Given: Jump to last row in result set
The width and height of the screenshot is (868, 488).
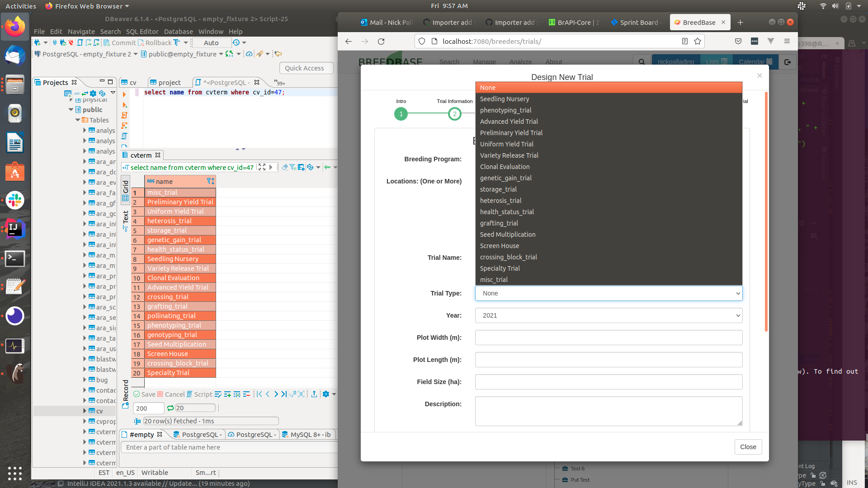Looking at the screenshot, I should point(284,394).
